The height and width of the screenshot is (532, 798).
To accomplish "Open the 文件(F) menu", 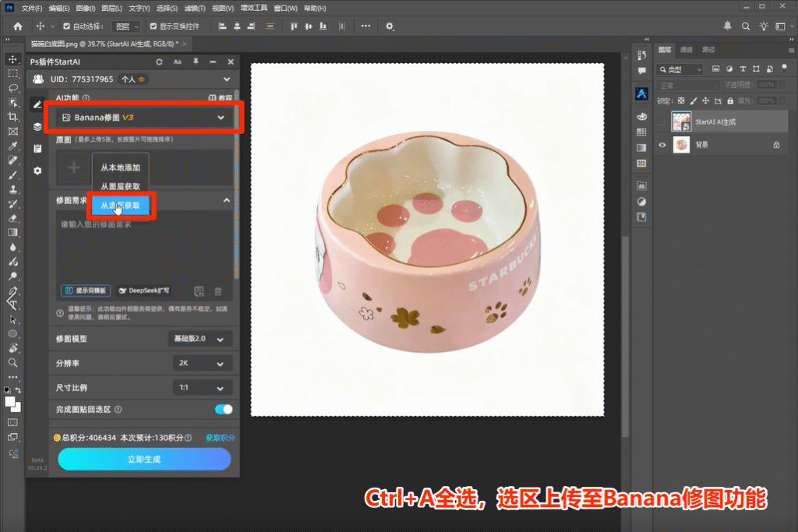I will coord(32,8).
